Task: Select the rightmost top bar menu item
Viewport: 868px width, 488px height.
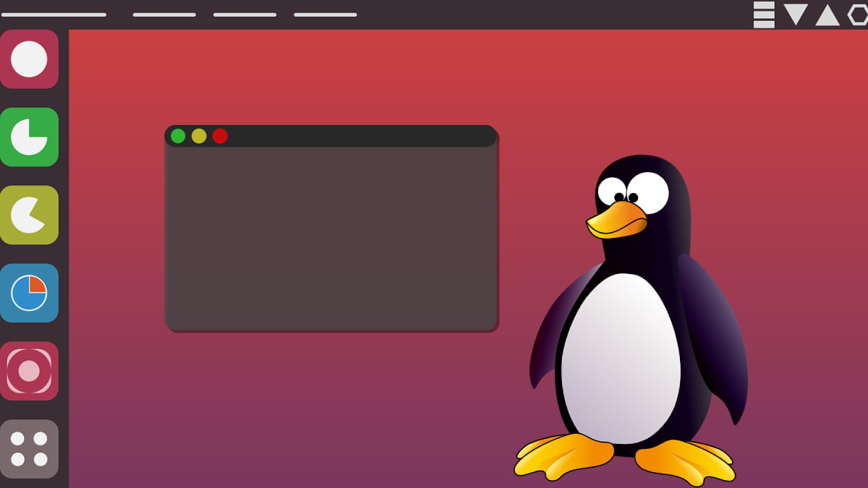Action: click(x=323, y=12)
